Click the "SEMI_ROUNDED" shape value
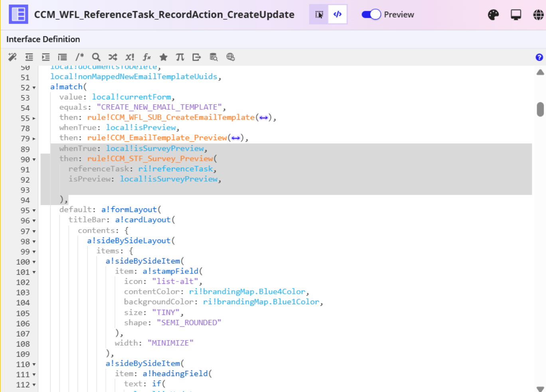Screen dimensions: 546x392 [x=189, y=323]
